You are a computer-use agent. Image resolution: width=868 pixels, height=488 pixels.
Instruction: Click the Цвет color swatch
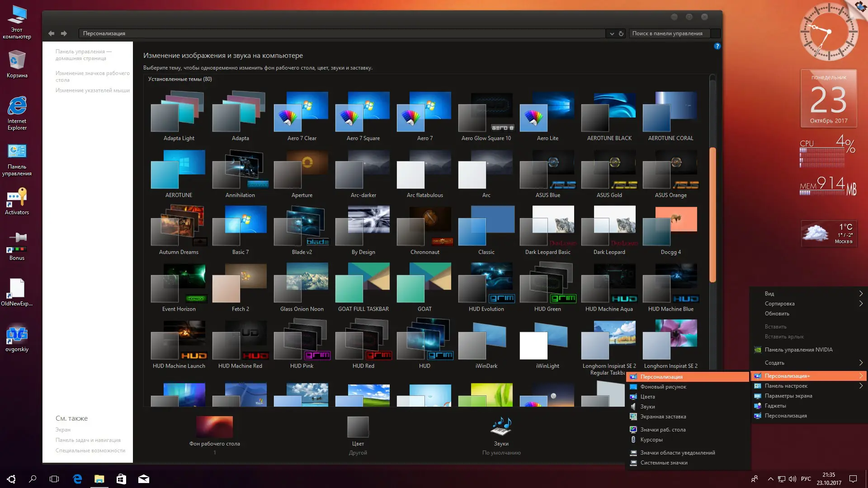[358, 427]
